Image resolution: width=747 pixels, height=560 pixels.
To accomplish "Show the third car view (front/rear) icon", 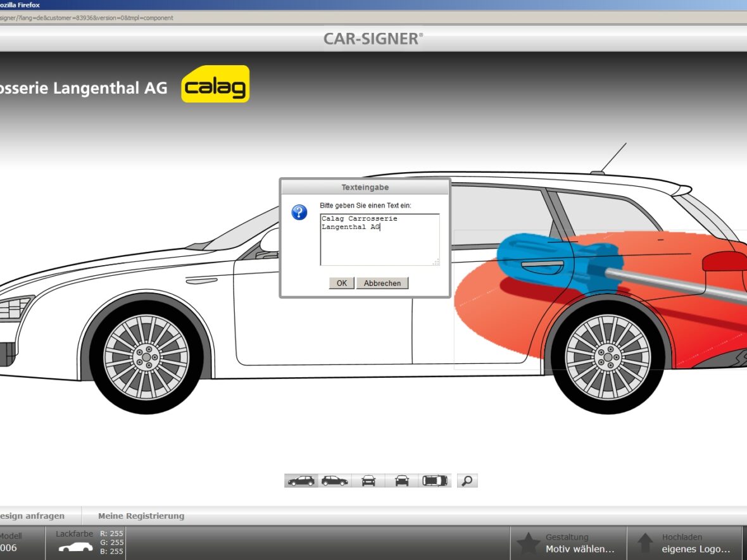I will [368, 481].
